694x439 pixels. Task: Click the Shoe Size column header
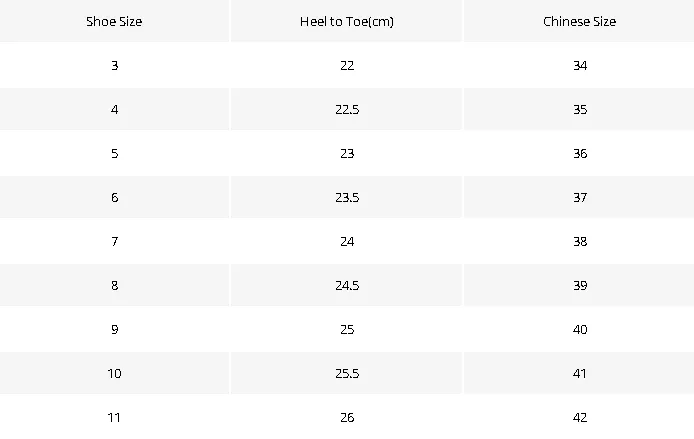114,21
